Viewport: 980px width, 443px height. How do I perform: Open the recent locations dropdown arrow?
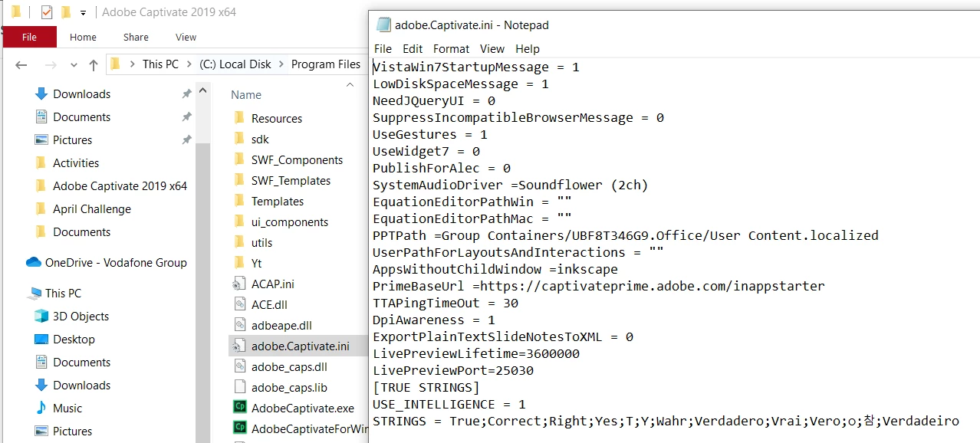coord(74,65)
